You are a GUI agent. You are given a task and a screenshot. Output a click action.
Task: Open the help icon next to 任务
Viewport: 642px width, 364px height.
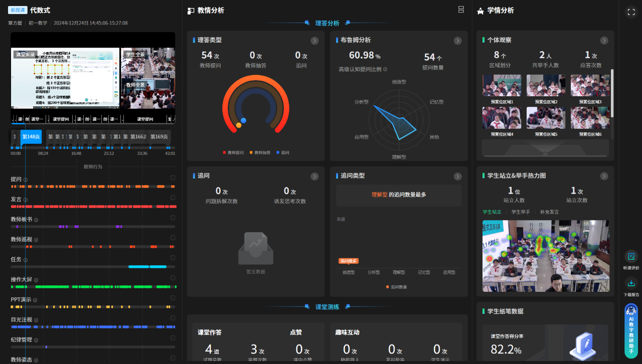click(x=25, y=260)
